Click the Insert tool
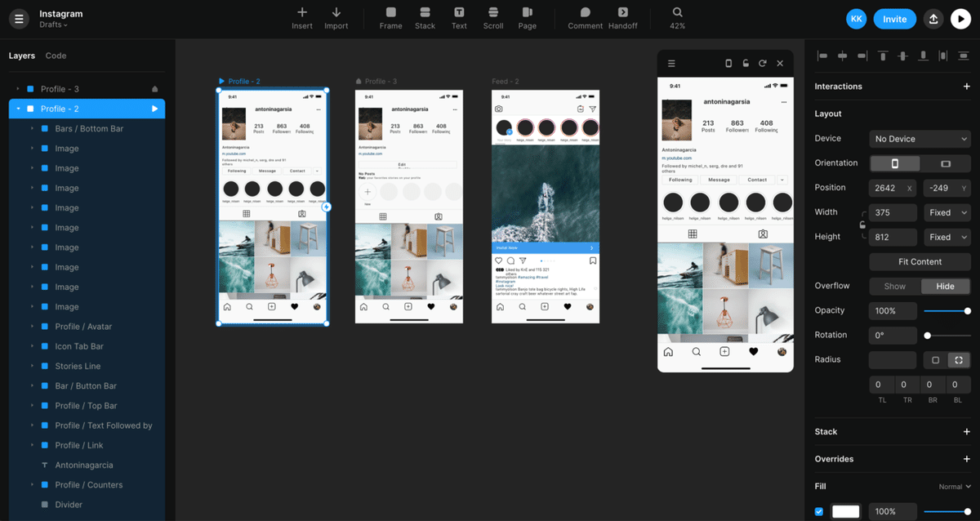The width and height of the screenshot is (980, 521). coord(302,18)
